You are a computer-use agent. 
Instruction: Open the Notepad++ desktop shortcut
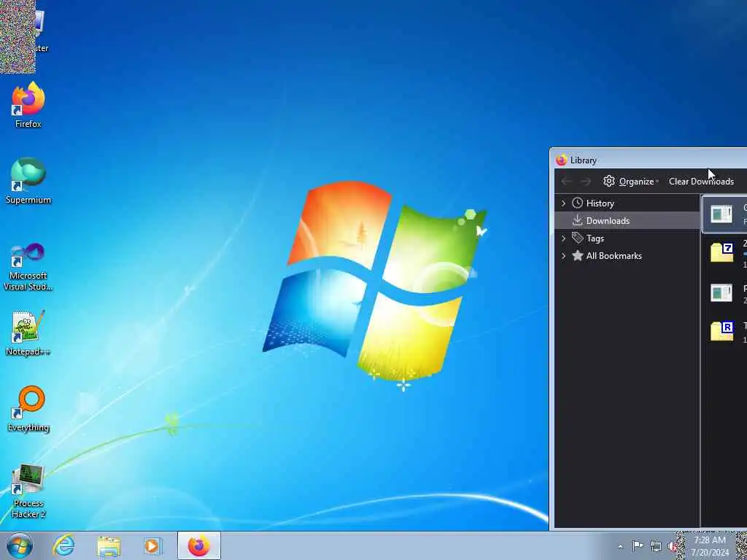point(28,332)
